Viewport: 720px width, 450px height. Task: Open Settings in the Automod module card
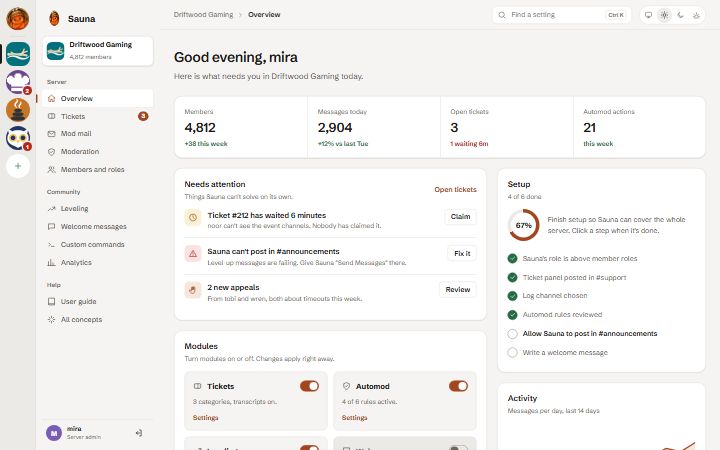coord(354,418)
